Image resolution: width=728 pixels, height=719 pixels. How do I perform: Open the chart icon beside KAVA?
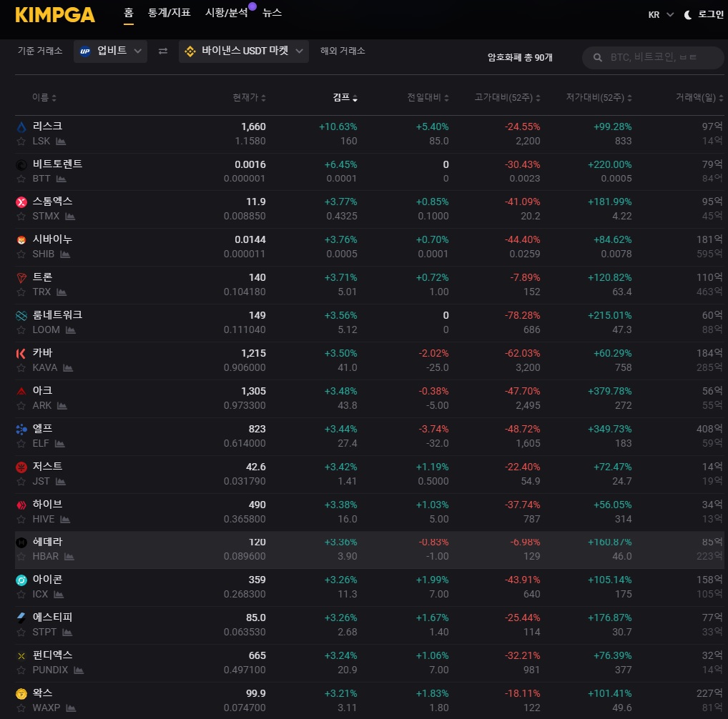[x=68, y=368]
